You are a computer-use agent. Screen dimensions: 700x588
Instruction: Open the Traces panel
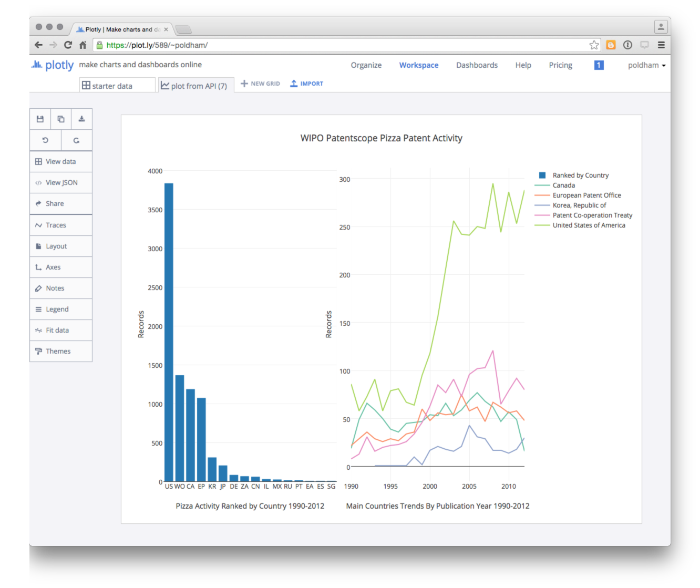pos(55,225)
